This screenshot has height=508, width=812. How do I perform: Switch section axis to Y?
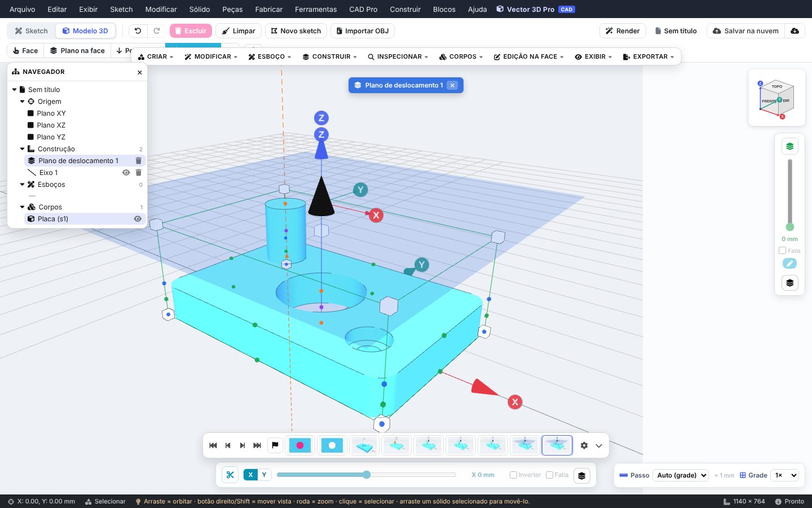(264, 475)
